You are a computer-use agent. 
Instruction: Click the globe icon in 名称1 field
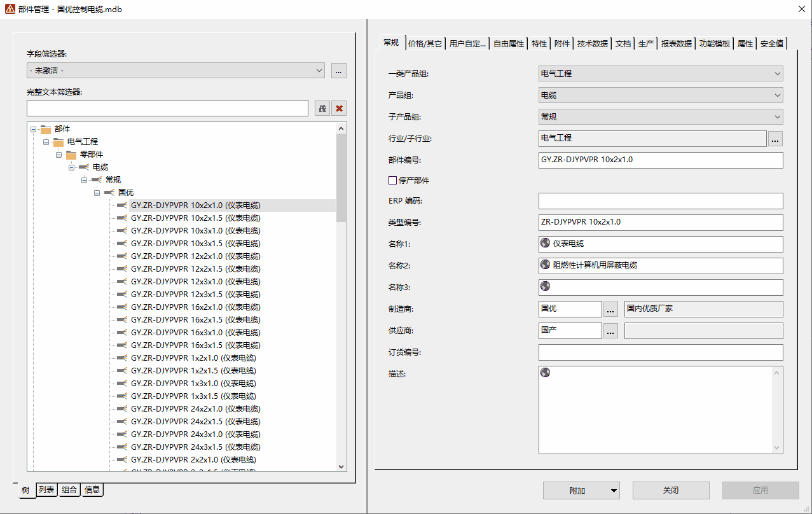coord(545,243)
